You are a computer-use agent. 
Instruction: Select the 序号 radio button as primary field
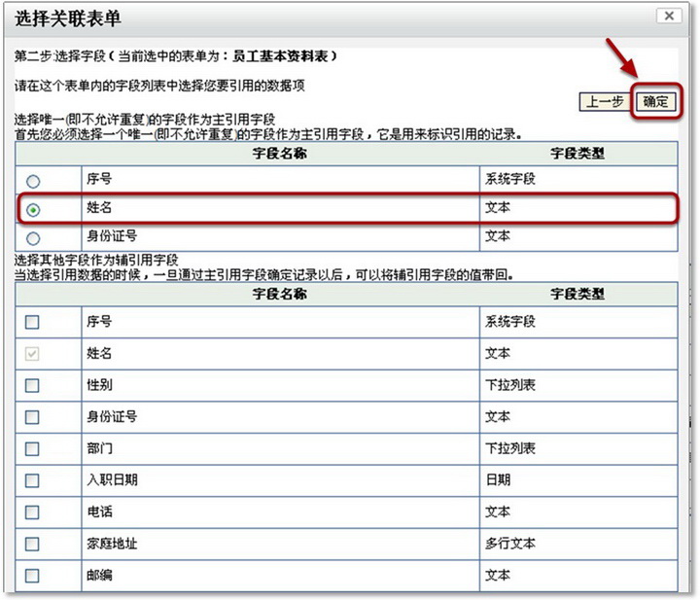coord(33,181)
